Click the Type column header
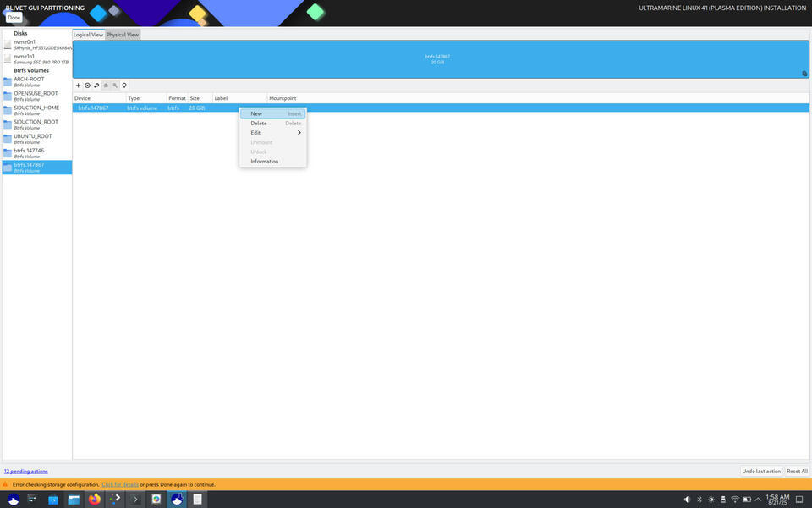Screen dimensions: 812x508 pos(146,98)
